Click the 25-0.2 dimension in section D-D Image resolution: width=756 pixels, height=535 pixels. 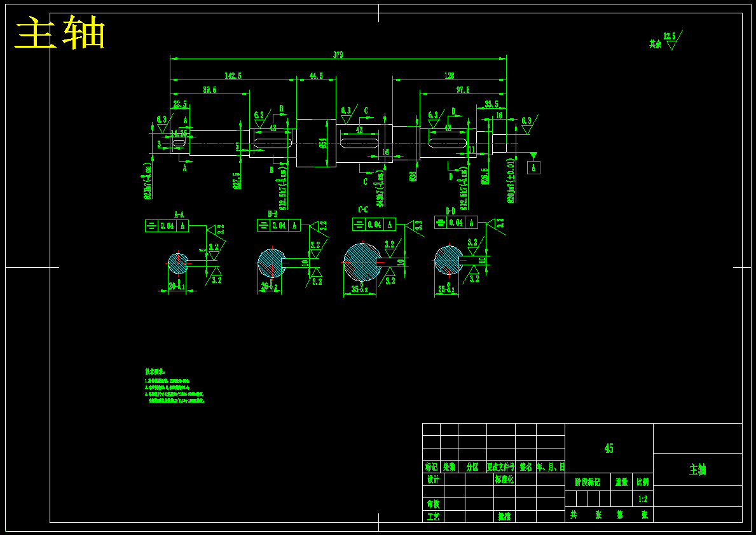pyautogui.click(x=447, y=289)
